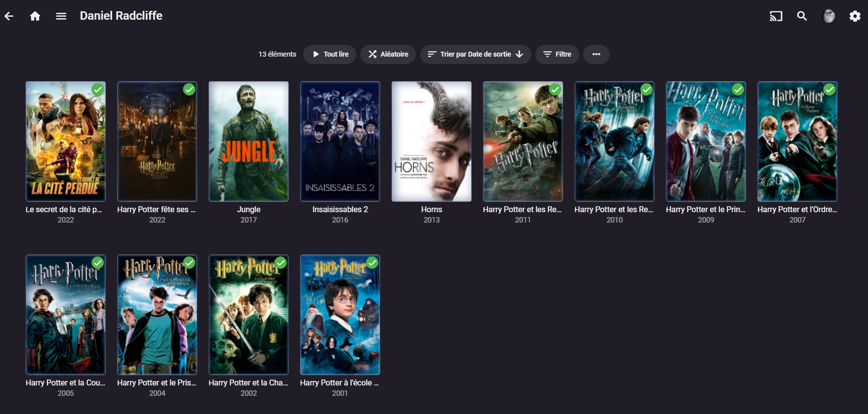Click the 'Le secret de la cité p...' title
The height and width of the screenshot is (414, 868).
[x=64, y=209]
